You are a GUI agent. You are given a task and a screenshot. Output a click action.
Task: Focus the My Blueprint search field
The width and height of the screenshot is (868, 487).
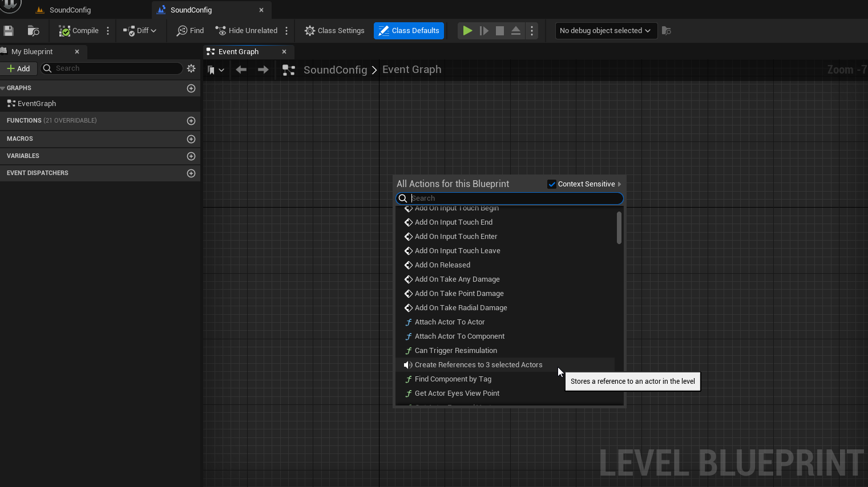click(112, 68)
